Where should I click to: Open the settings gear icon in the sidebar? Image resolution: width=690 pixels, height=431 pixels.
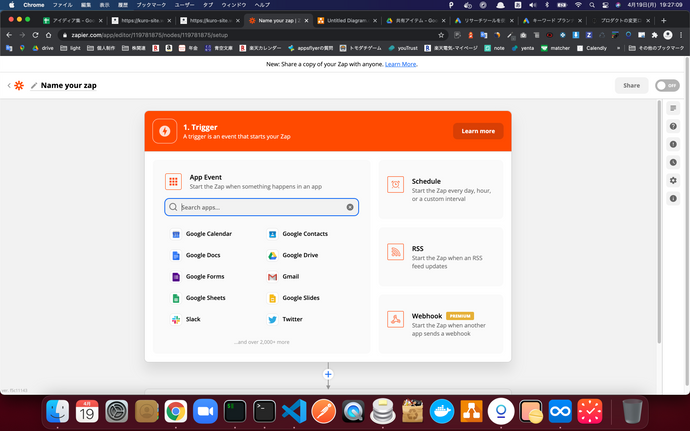673,181
